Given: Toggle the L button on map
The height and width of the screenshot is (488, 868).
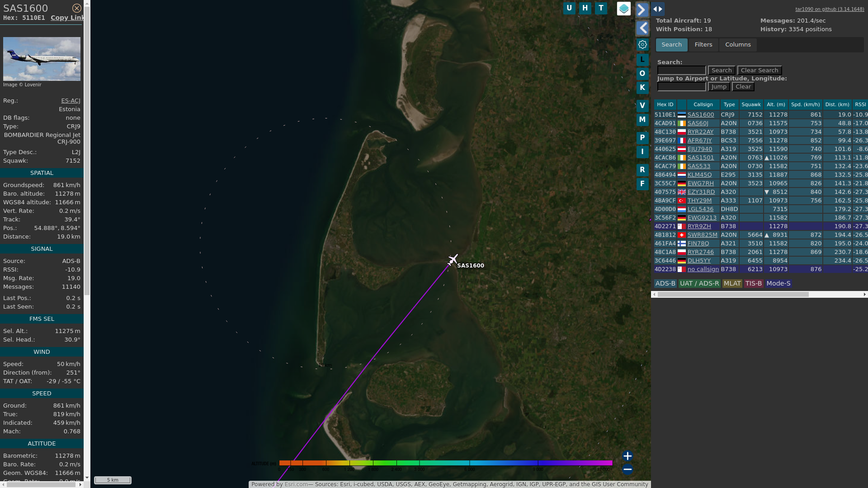Looking at the screenshot, I should [x=642, y=60].
